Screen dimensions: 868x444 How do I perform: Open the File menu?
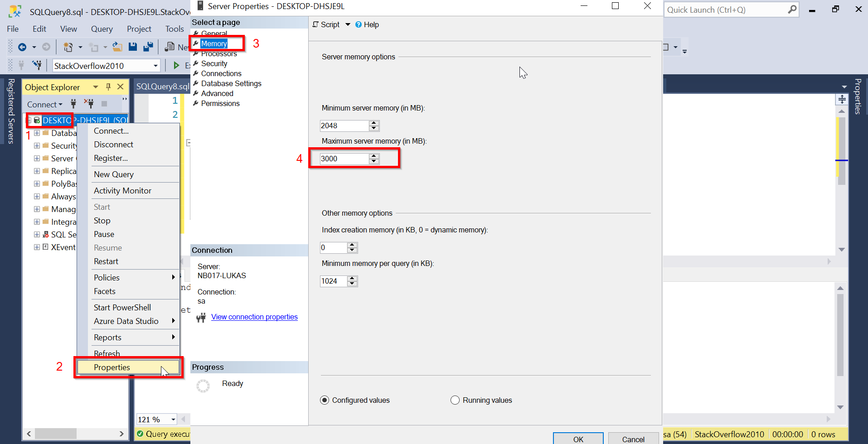pos(13,29)
